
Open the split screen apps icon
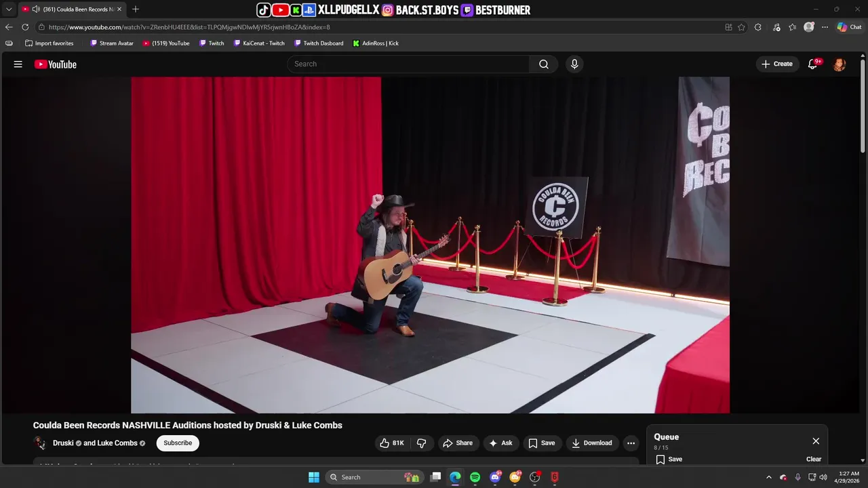pyautogui.click(x=728, y=27)
